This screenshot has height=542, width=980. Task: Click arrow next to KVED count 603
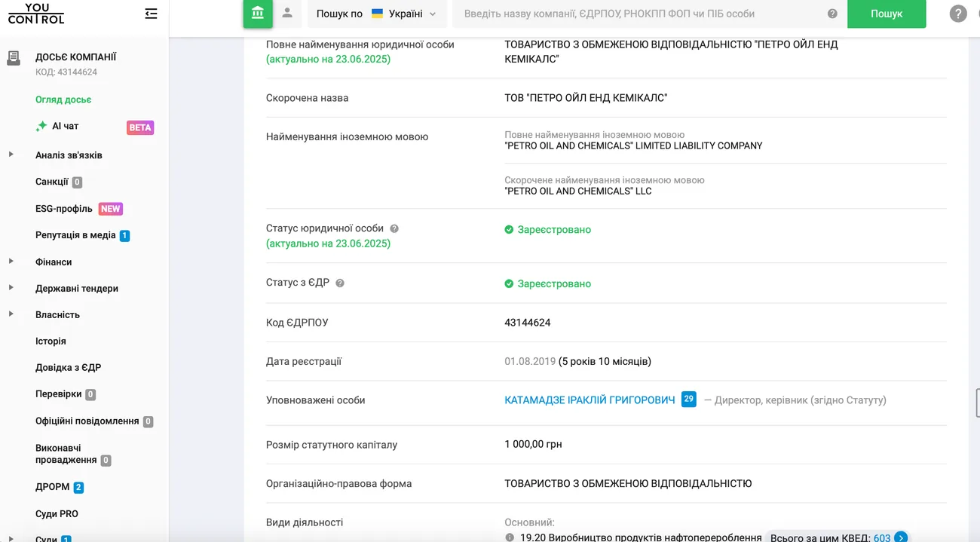[901, 537]
